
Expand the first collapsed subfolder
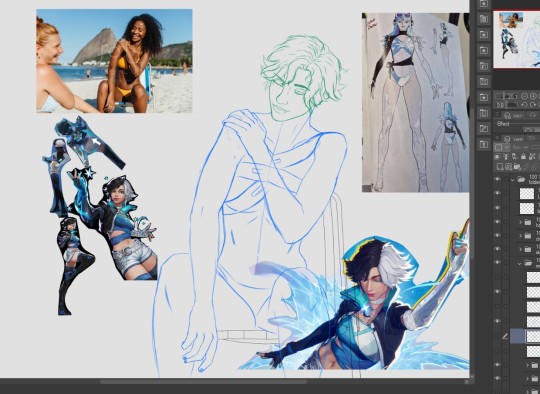[520, 222]
